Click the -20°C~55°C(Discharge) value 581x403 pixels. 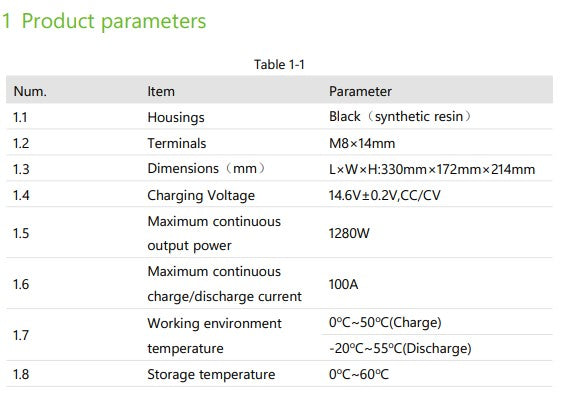pos(400,348)
